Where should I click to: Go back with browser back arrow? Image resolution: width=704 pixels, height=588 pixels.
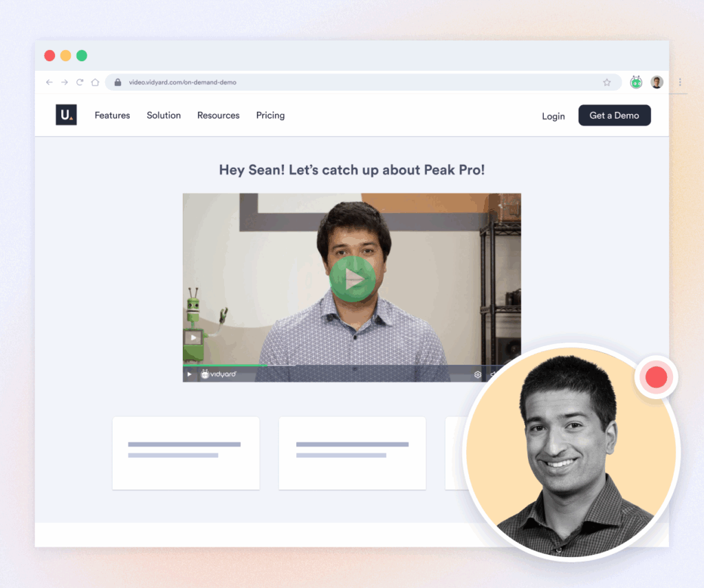[49, 82]
